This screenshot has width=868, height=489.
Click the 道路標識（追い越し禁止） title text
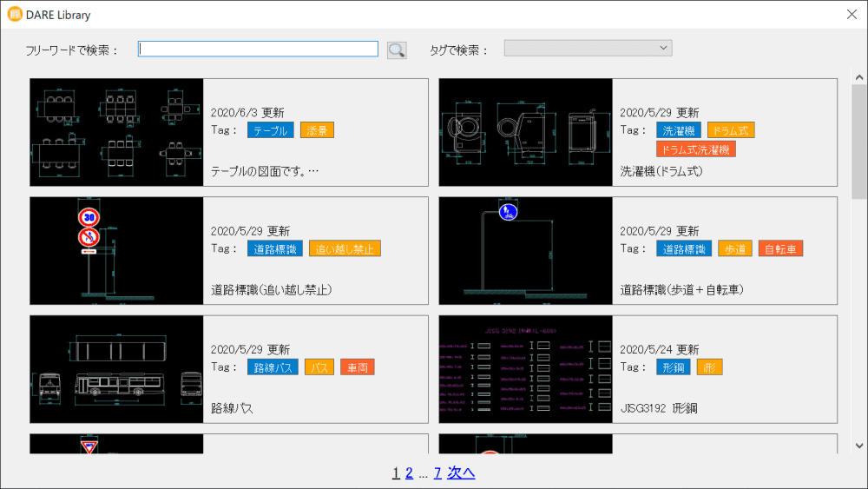[x=272, y=289]
